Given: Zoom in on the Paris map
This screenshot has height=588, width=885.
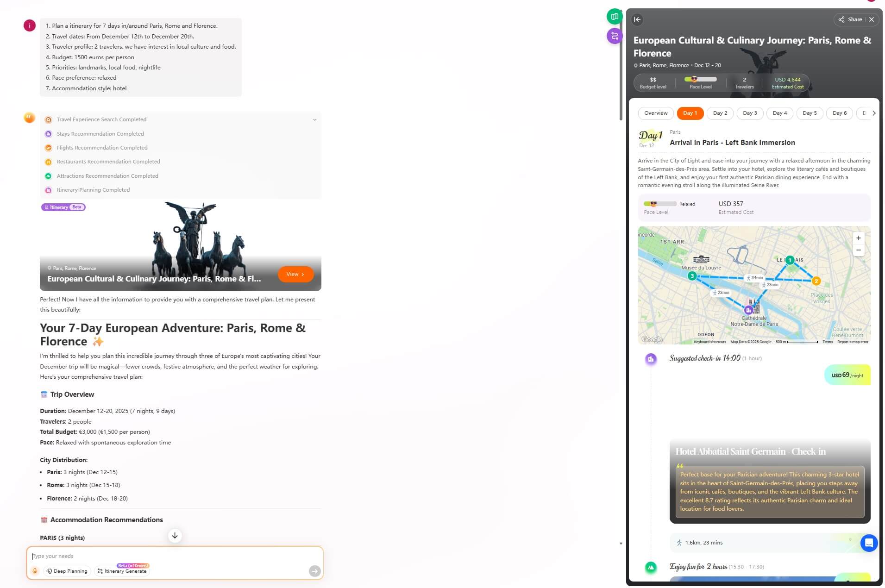Looking at the screenshot, I should click(859, 238).
